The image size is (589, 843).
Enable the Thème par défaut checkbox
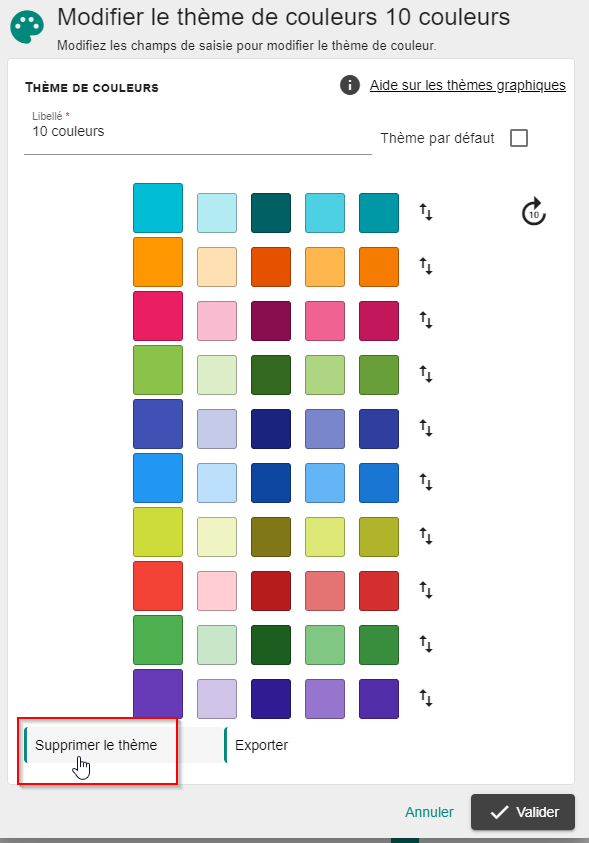pyautogui.click(x=519, y=138)
